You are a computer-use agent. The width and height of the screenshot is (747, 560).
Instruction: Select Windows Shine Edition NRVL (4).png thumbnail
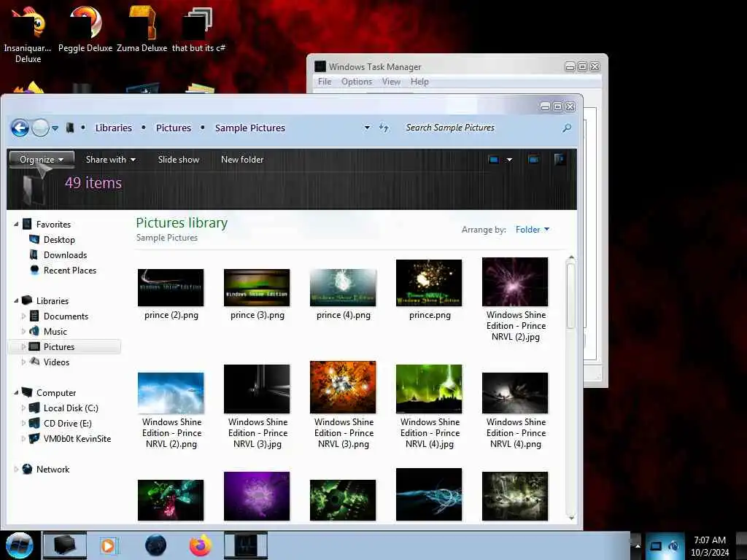(515, 393)
